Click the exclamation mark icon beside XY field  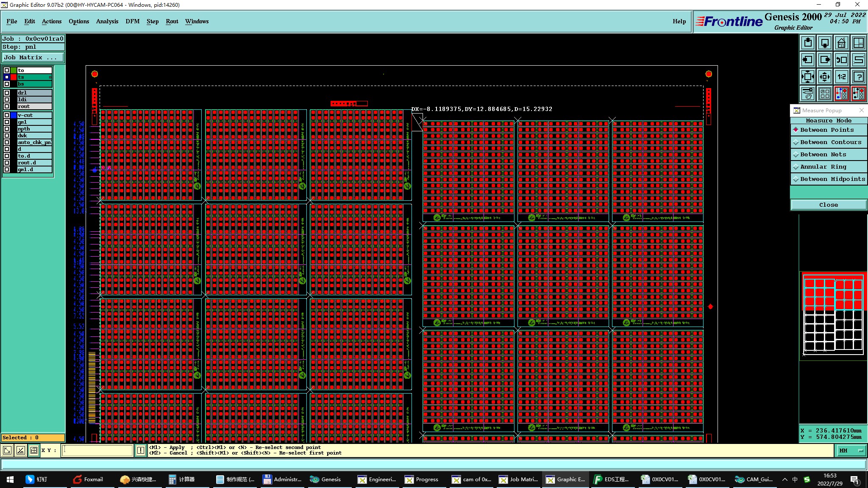(141, 450)
